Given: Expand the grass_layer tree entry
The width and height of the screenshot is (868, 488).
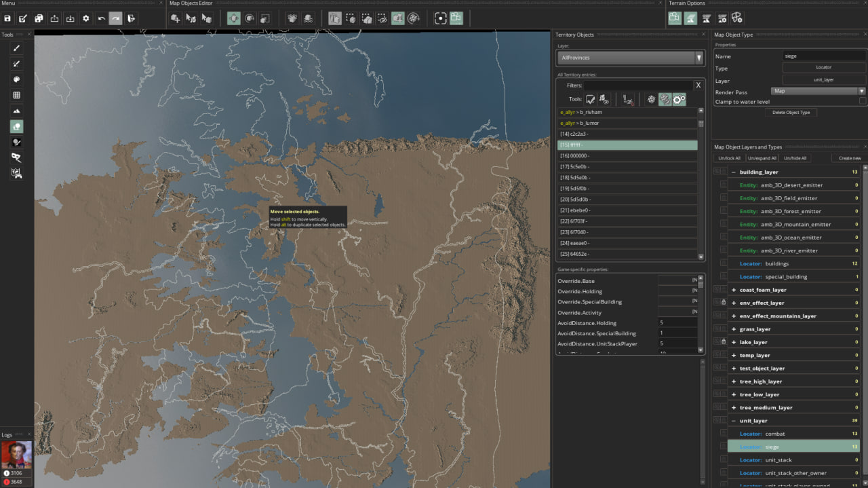Looking at the screenshot, I should coord(734,329).
